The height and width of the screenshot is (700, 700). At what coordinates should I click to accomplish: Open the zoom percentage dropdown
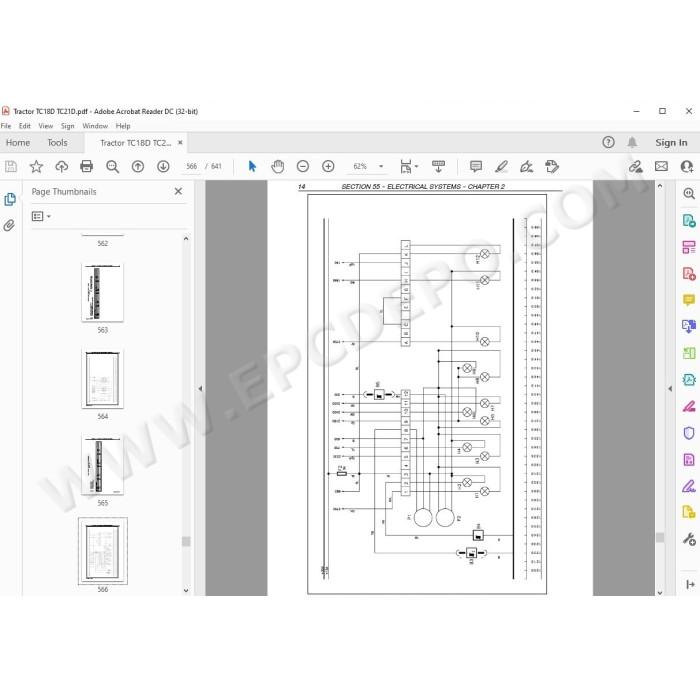click(381, 167)
